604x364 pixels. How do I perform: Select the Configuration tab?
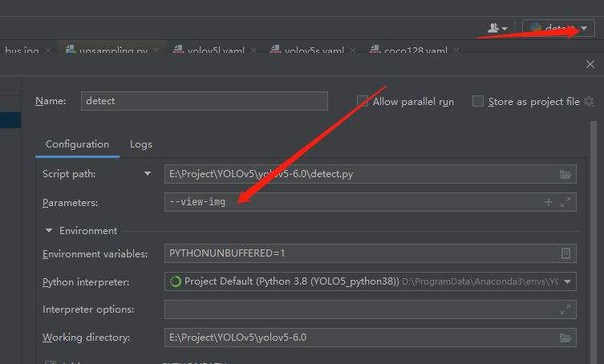click(x=77, y=144)
